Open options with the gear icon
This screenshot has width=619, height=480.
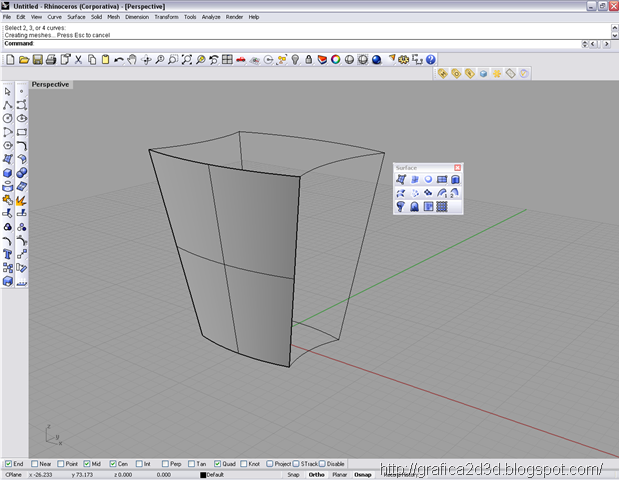click(403, 60)
